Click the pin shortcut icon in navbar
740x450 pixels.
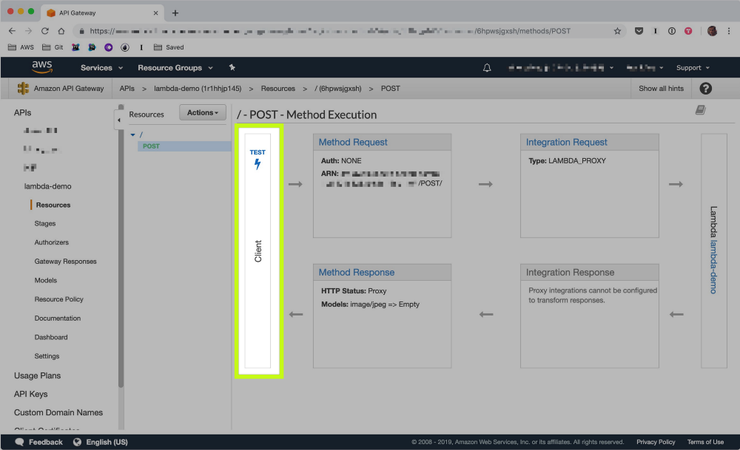click(x=232, y=68)
